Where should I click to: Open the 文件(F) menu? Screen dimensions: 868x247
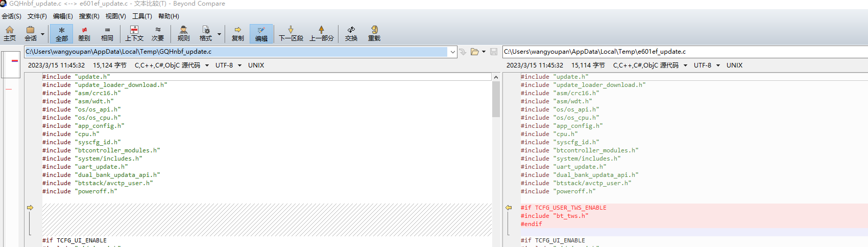(37, 16)
